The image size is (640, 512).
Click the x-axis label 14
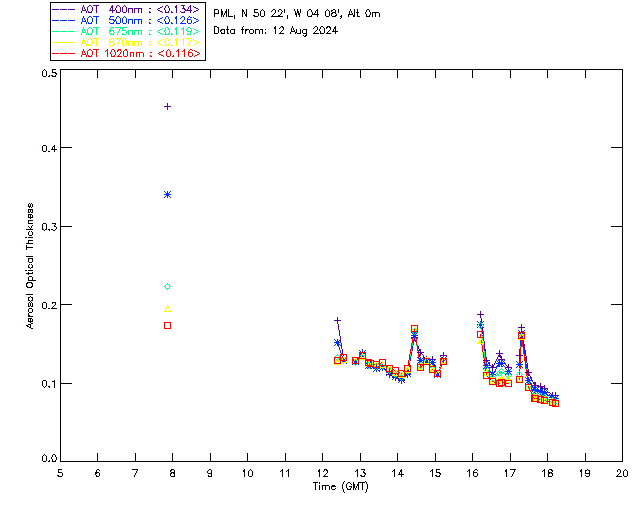click(x=398, y=473)
